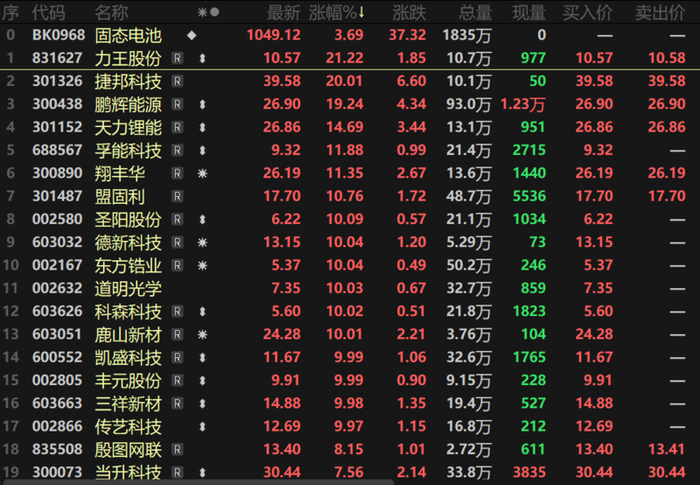Sort by the 涨跌 column header
The image size is (700, 485).
pos(409,13)
